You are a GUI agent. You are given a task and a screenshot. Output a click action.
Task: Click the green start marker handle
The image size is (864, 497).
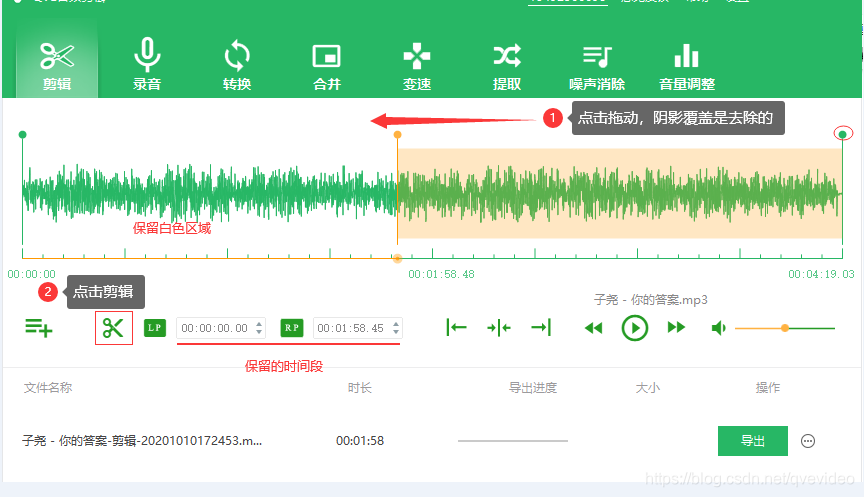pyautogui.click(x=23, y=134)
